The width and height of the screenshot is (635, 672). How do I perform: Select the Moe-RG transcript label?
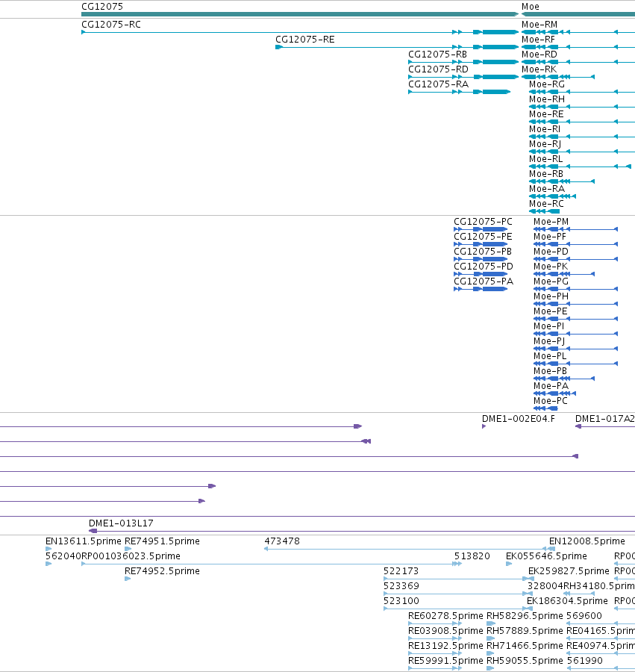point(547,84)
